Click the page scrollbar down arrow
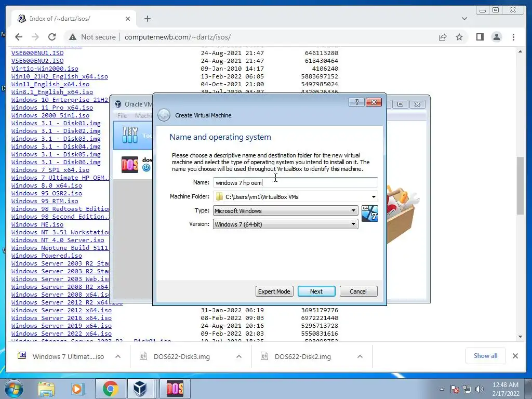Image resolution: width=532 pixels, height=399 pixels. 521,337
